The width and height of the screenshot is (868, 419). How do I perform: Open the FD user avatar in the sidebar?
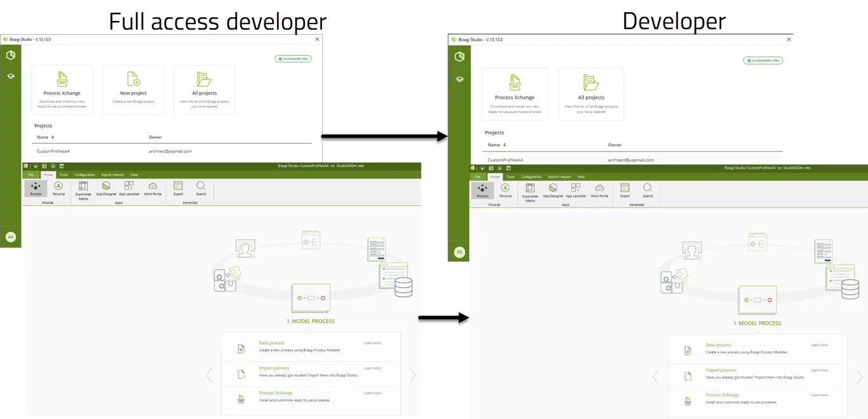coord(459,252)
